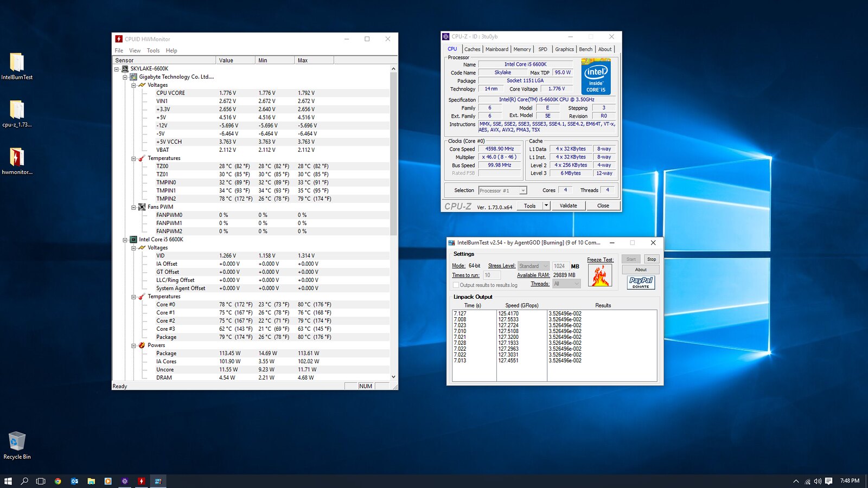Show hidden system tray icons
Image resolution: width=868 pixels, height=488 pixels.
pyautogui.click(x=796, y=481)
